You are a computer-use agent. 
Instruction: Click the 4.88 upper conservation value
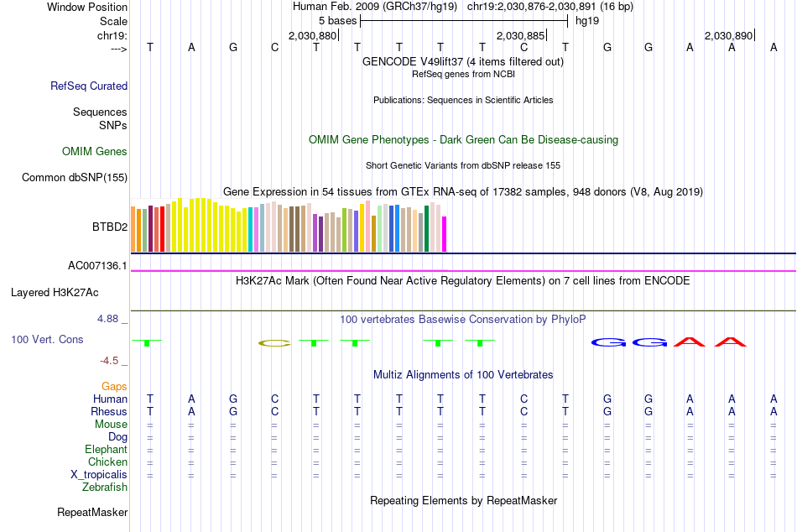[107, 319]
